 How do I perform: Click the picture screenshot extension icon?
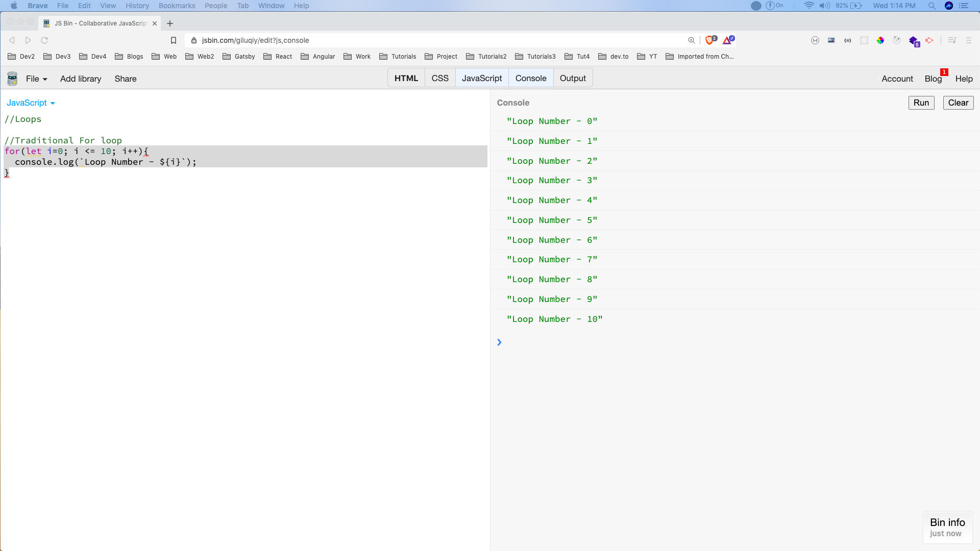831,40
